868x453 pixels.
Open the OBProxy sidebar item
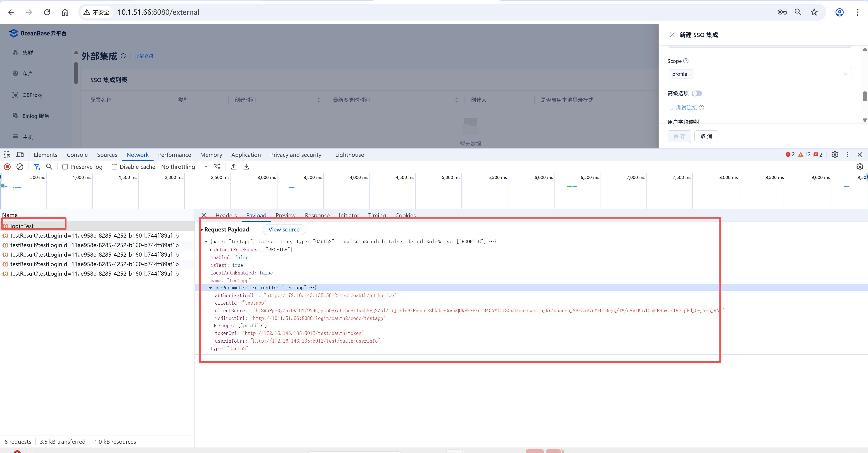pos(32,95)
